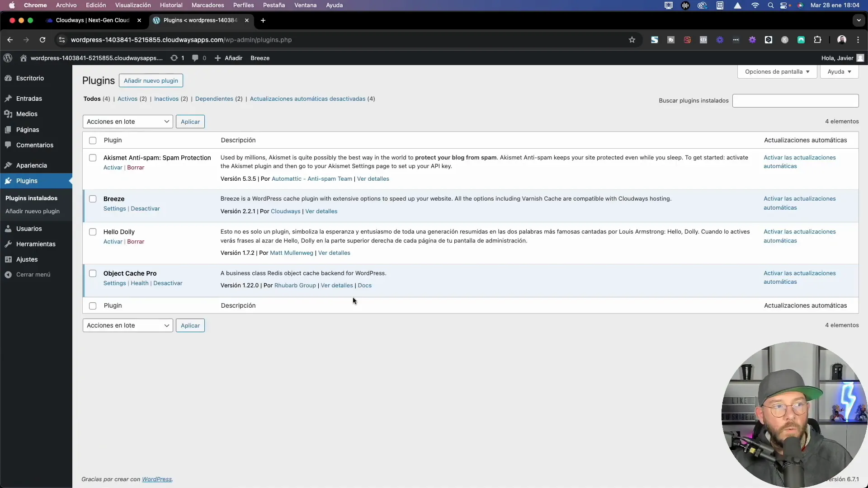Open new browser tab with plus
This screenshot has width=868, height=488.
(x=263, y=20)
